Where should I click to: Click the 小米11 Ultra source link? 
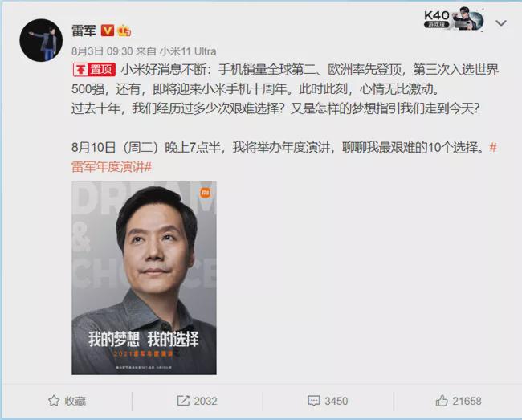click(x=188, y=51)
